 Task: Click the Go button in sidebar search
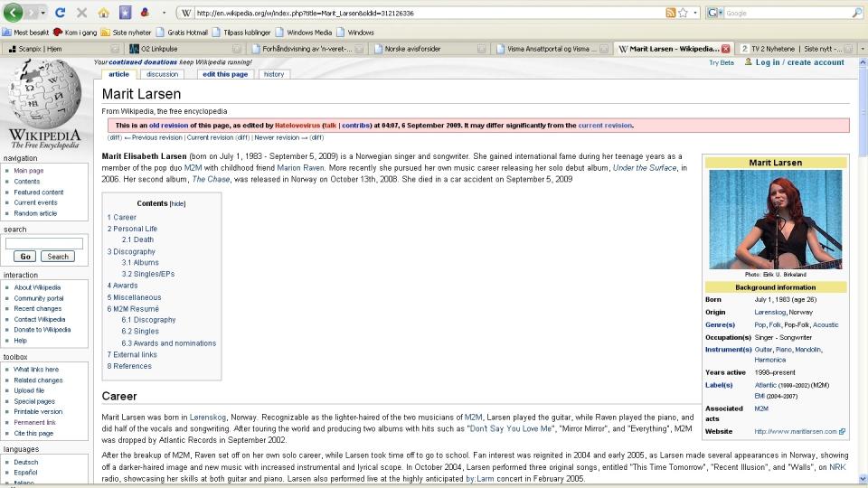tap(25, 256)
